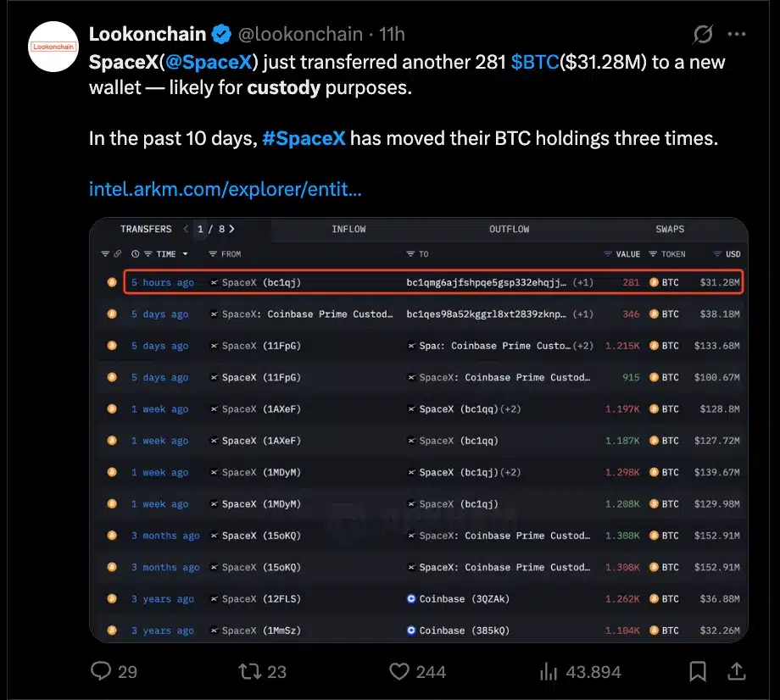Select the clock icon next to TIME
Image resolution: width=780 pixels, height=700 pixels.
tap(136, 254)
